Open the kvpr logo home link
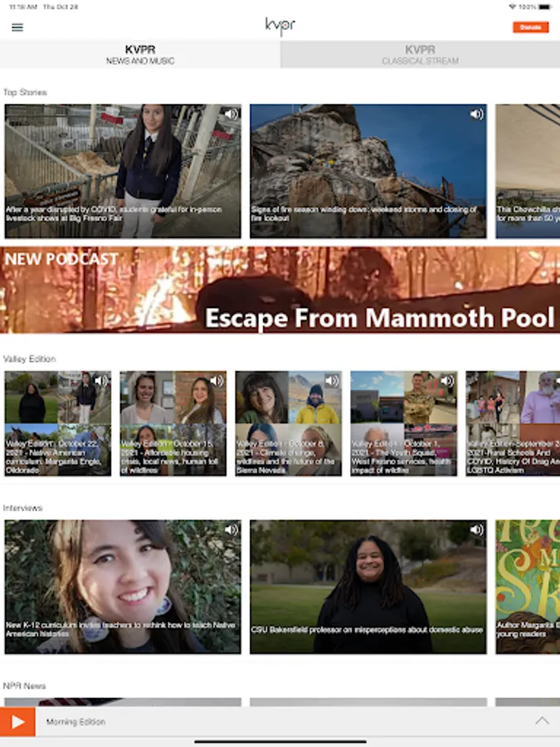560x747 pixels. coord(280,27)
